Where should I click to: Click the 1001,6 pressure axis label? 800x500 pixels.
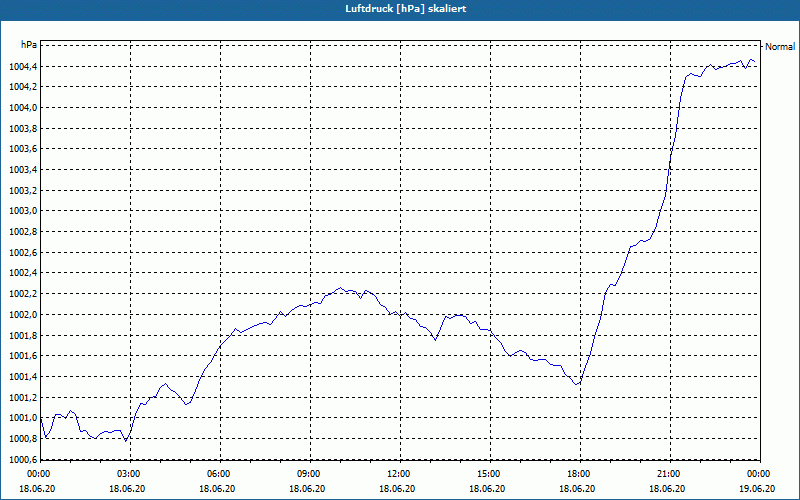coord(23,356)
